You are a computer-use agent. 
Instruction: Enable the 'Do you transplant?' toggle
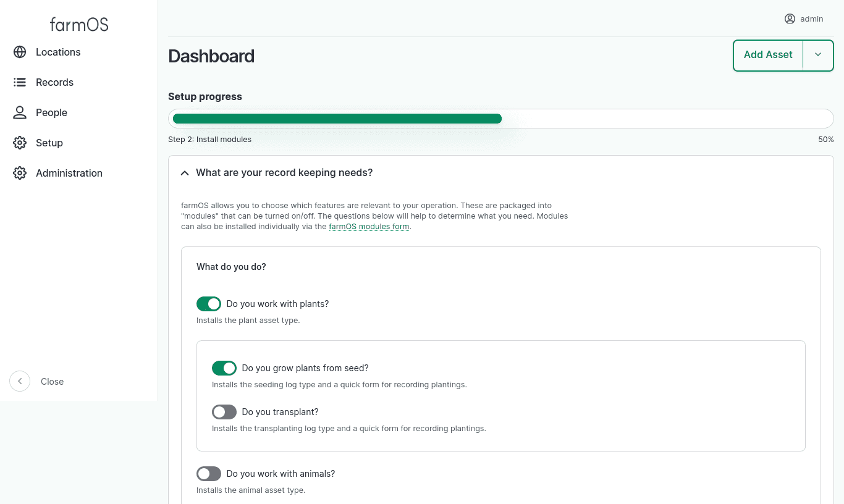pos(224,412)
